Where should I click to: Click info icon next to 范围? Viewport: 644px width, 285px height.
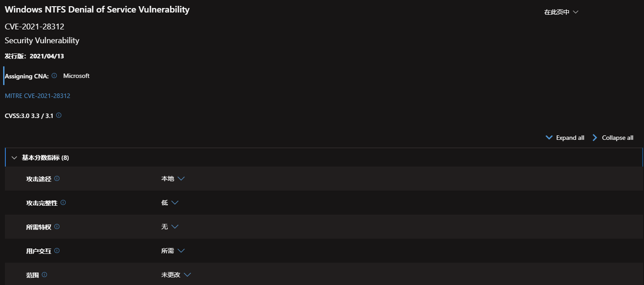pos(44,275)
